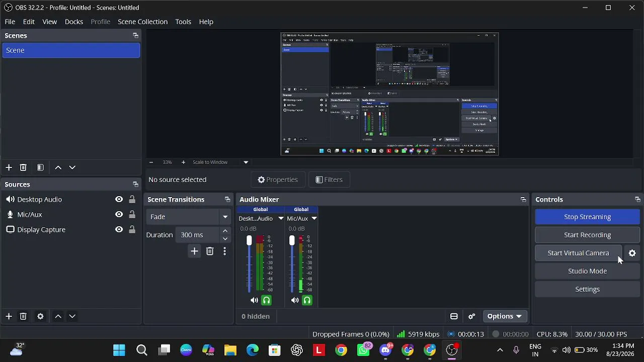Image resolution: width=644 pixels, height=362 pixels.
Task: Open the File menu
Action: 10,22
